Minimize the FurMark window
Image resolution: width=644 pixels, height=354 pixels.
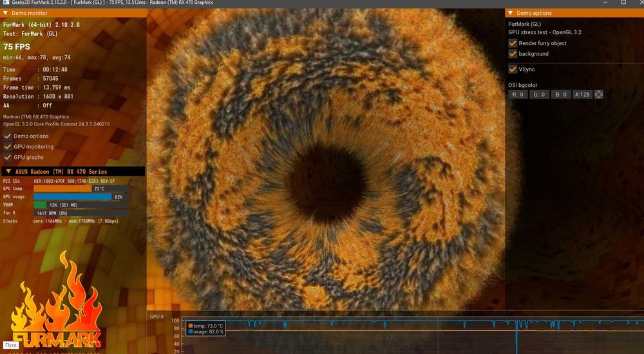pos(606,3)
